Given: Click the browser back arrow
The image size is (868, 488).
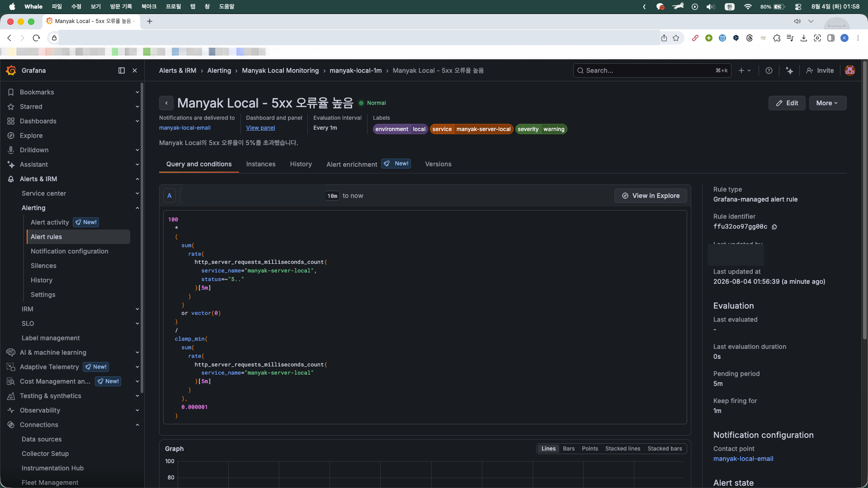Looking at the screenshot, I should pyautogui.click(x=9, y=38).
